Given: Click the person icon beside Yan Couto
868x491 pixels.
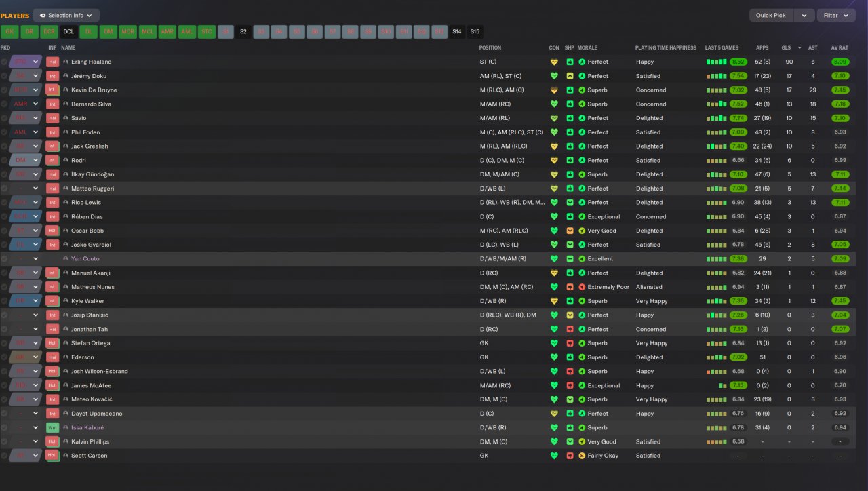Looking at the screenshot, I should click(66, 259).
